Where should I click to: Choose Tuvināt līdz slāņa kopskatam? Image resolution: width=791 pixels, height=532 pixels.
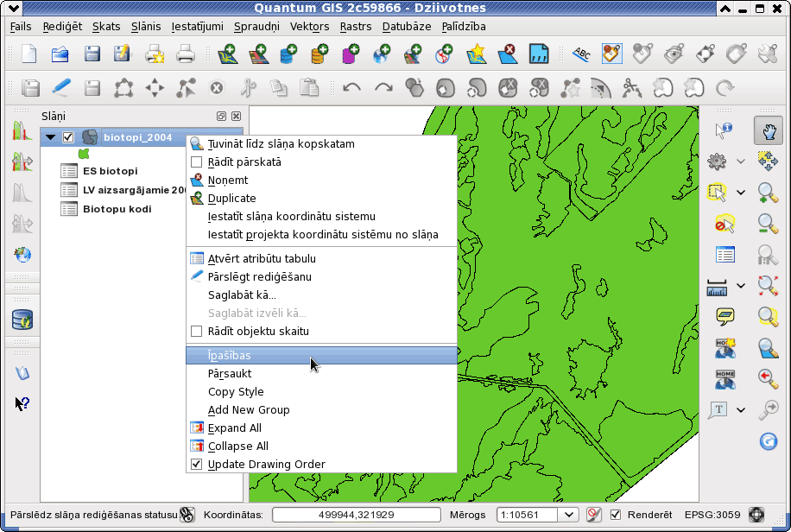321,144
